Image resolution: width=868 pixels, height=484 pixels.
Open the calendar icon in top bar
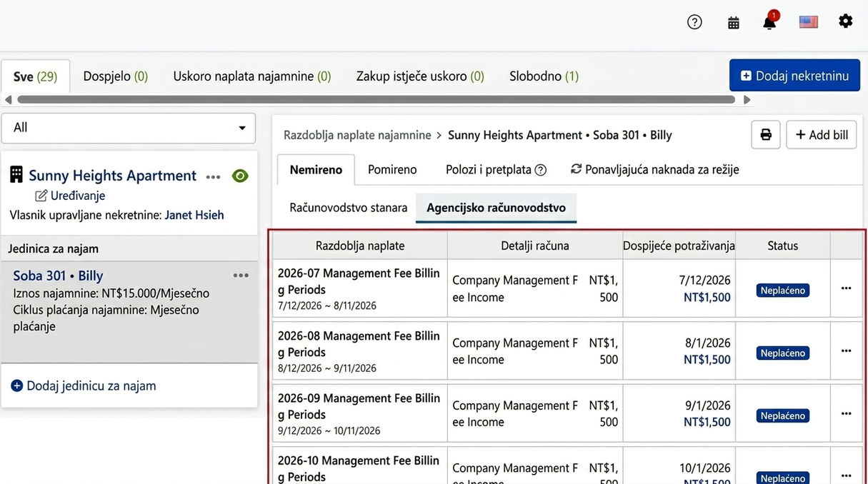pyautogui.click(x=734, y=22)
